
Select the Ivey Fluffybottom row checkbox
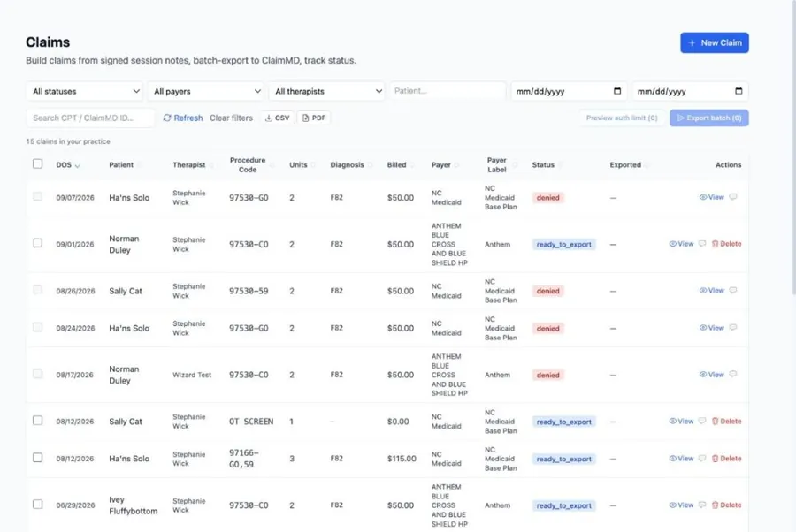pyautogui.click(x=37, y=504)
